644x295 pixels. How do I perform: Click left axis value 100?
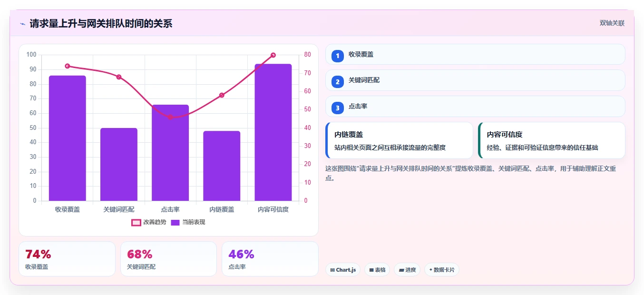coord(31,55)
